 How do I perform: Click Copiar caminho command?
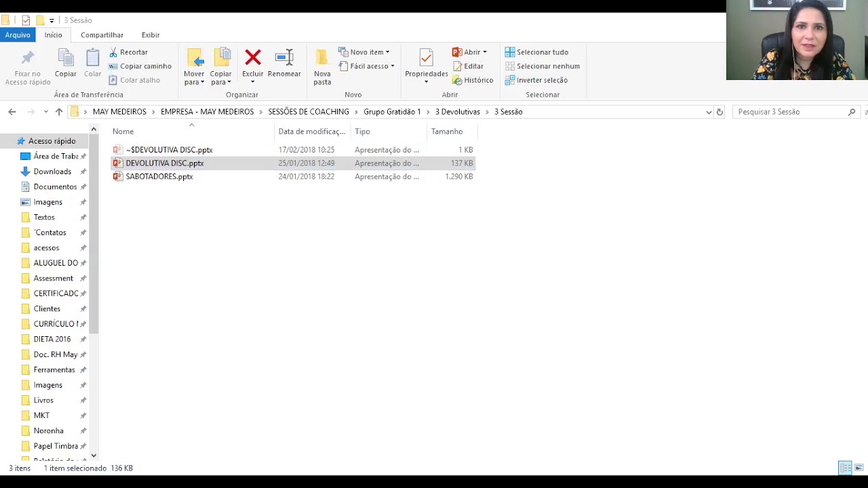[x=140, y=66]
